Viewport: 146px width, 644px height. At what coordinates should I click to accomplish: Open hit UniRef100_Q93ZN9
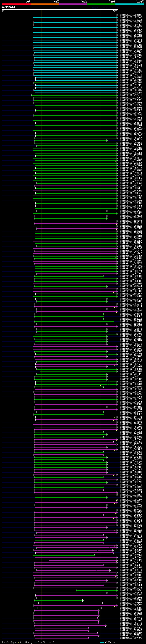pos(131,15)
